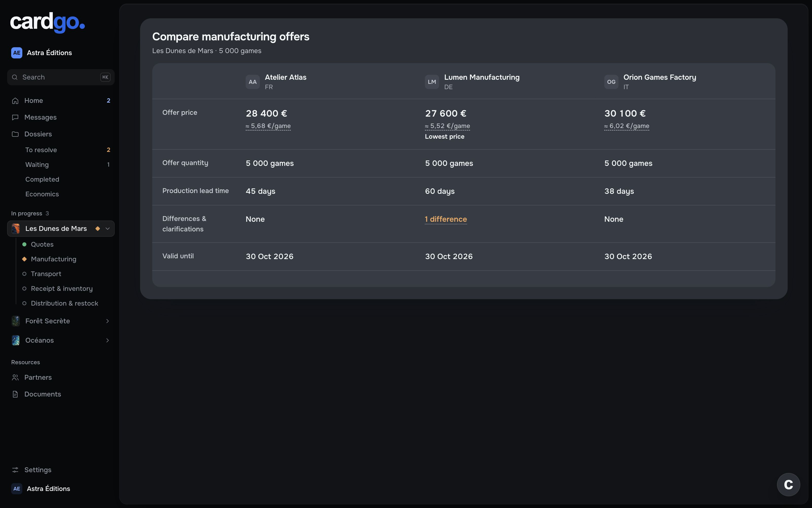Click the Documents file icon
This screenshot has width=812, height=508.
15,394
